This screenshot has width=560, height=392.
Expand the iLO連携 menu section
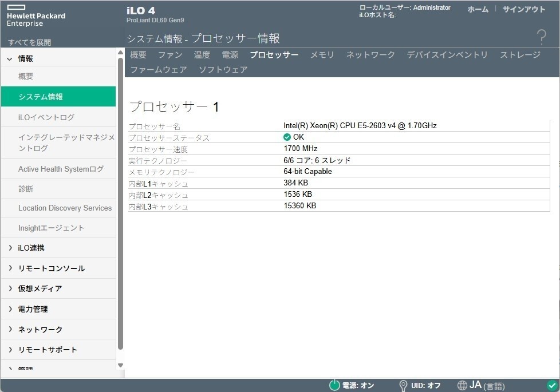pos(10,248)
